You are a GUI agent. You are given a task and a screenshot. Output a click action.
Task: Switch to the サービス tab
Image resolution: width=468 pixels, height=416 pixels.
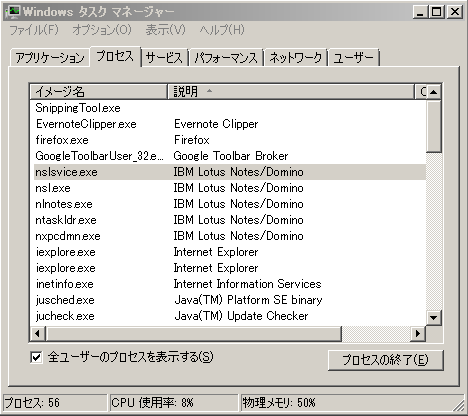coord(164,58)
